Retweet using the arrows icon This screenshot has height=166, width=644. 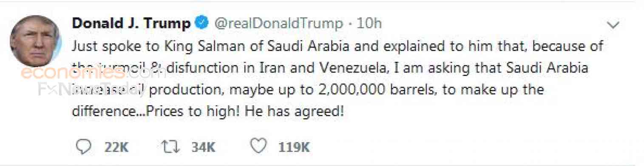click(171, 147)
